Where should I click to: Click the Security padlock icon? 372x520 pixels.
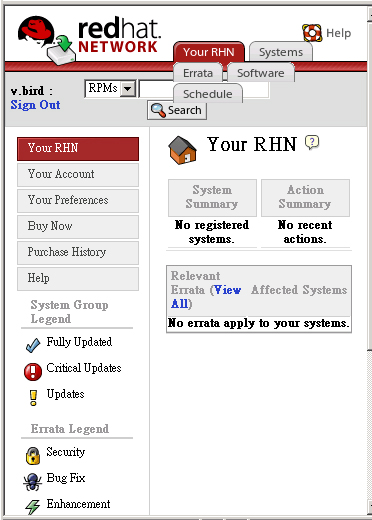tap(33, 456)
